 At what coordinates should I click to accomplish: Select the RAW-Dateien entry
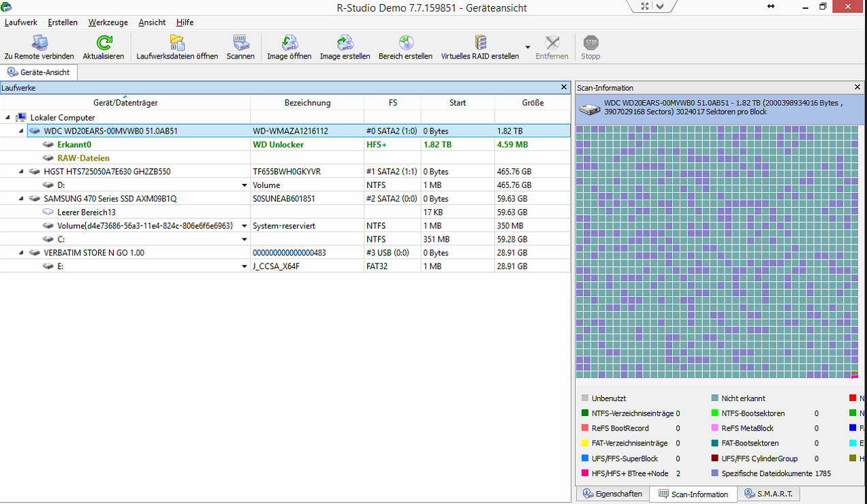[x=83, y=158]
